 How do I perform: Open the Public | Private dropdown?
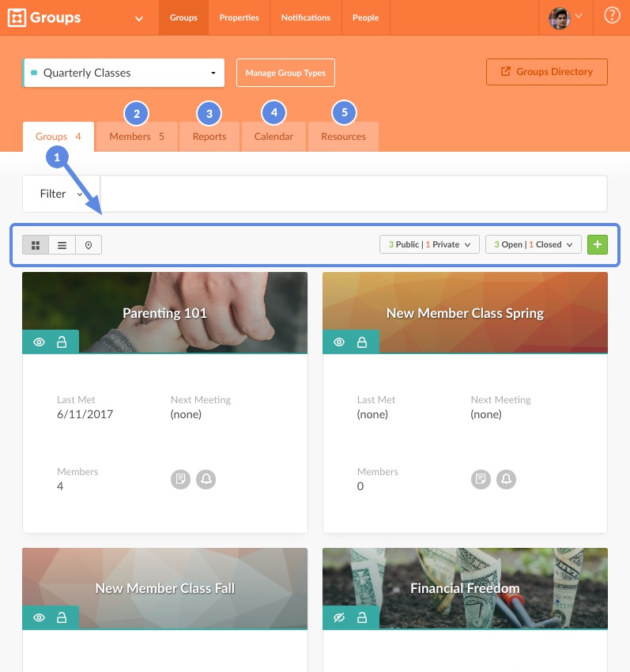pyautogui.click(x=429, y=244)
